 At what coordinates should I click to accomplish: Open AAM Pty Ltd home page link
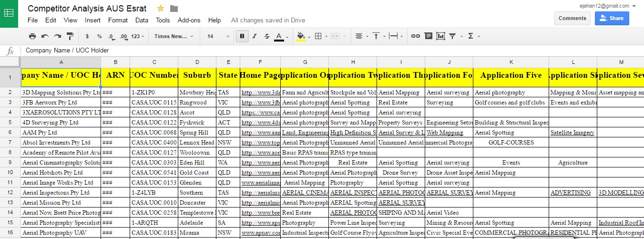pos(261,133)
